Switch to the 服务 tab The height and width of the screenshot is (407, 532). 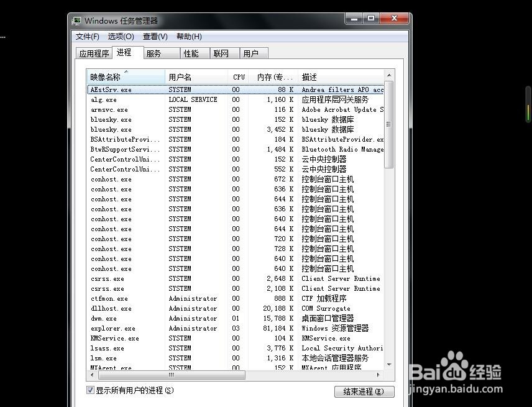[x=162, y=53]
